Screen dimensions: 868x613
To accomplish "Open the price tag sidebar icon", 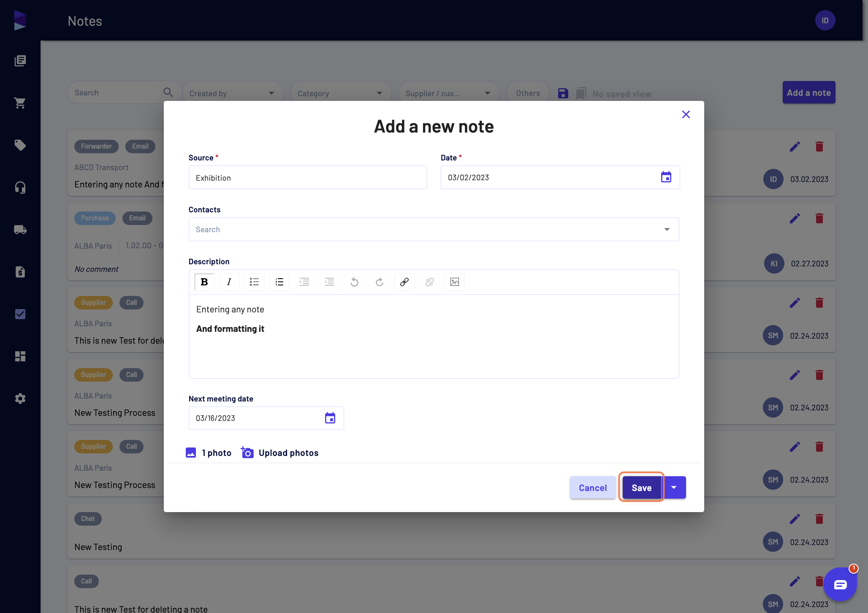I will pos(20,145).
